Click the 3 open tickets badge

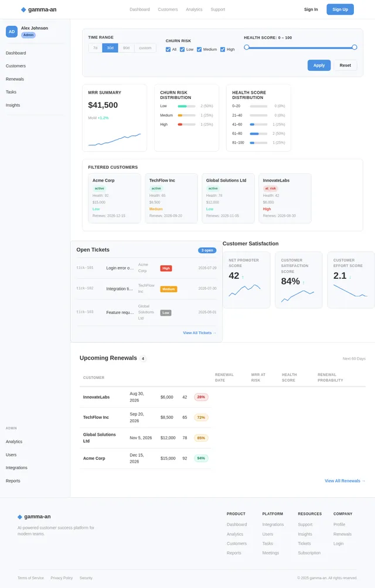pos(207,250)
